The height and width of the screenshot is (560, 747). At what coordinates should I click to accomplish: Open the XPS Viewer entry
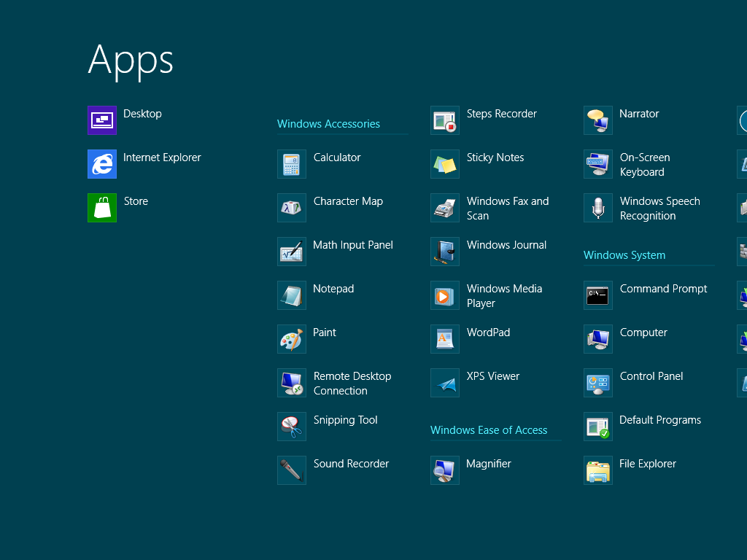pyautogui.click(x=492, y=376)
